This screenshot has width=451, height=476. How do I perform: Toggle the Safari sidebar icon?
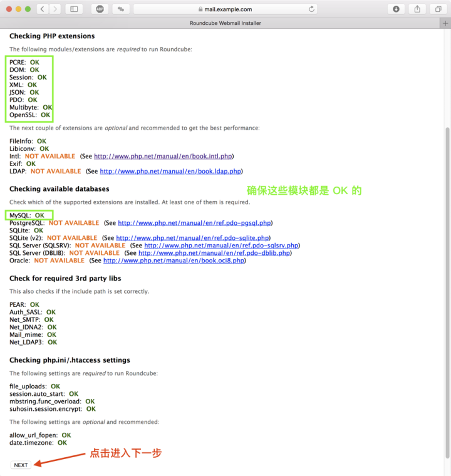point(74,9)
